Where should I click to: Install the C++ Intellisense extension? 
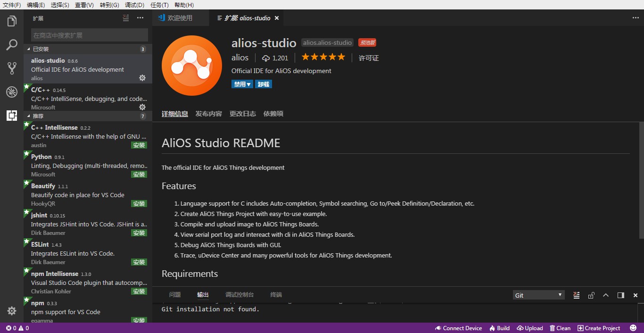point(139,145)
